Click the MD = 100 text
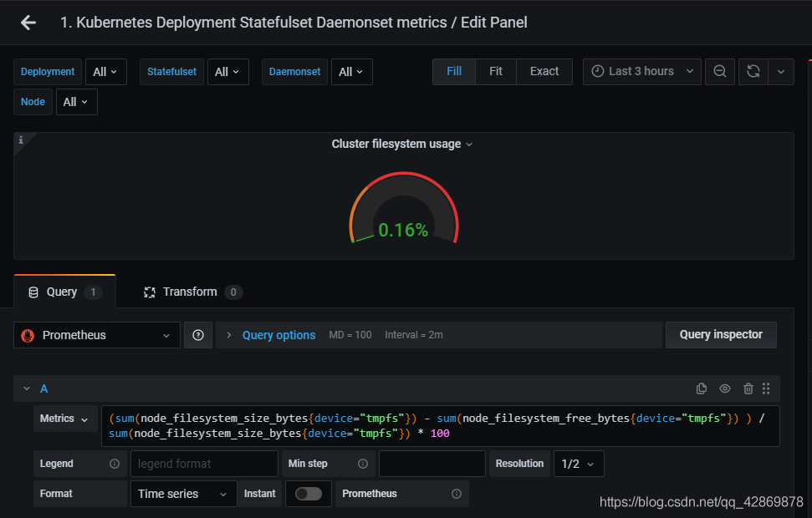 [x=350, y=335]
